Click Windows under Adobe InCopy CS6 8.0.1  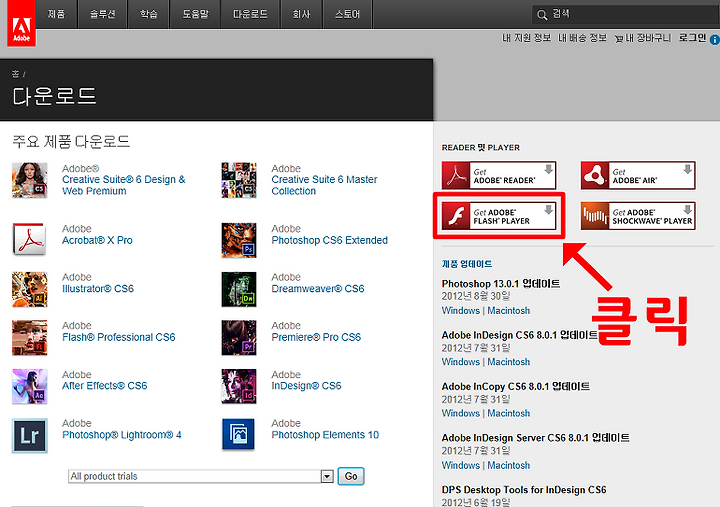click(461, 413)
